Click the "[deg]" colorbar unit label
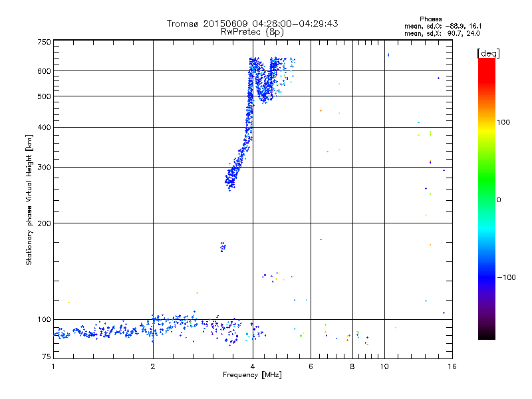Viewport: 532px width, 399px height. (488, 53)
